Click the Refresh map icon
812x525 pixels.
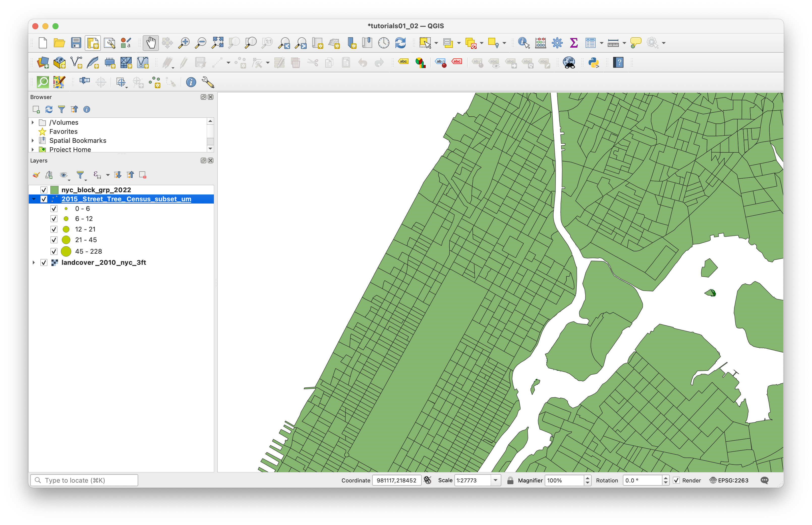click(x=400, y=43)
